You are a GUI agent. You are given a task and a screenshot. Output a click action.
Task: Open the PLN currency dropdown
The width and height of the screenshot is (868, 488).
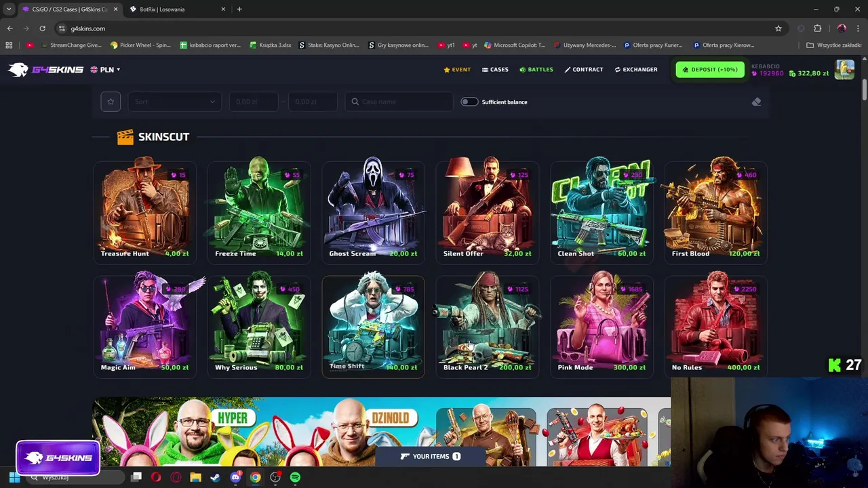click(x=105, y=69)
